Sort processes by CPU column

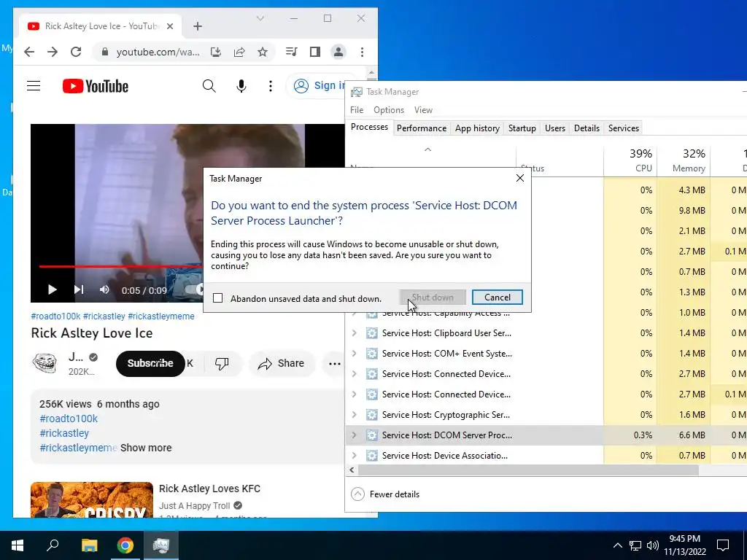point(630,160)
